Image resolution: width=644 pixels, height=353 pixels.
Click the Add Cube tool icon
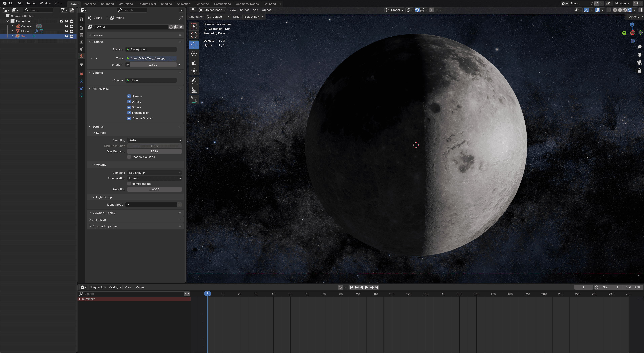click(194, 100)
